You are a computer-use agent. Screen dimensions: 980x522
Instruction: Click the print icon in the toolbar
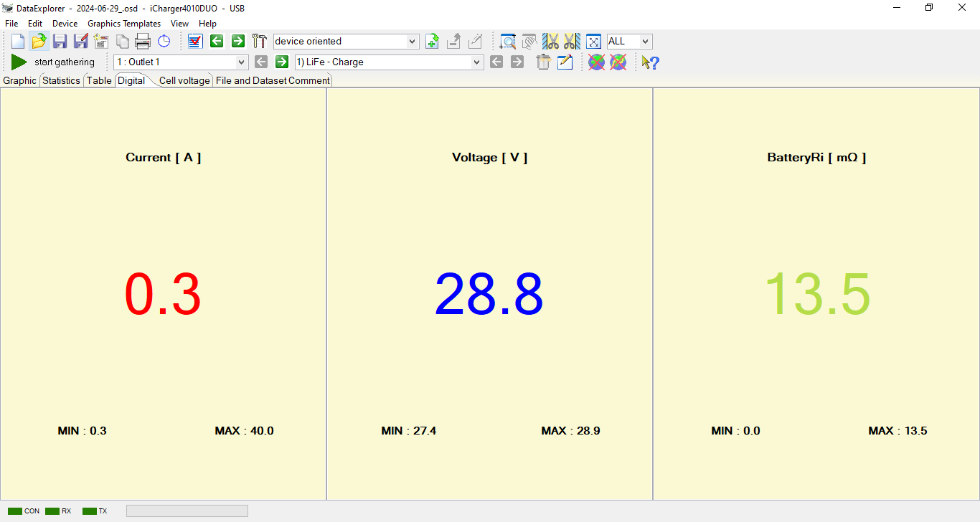143,42
